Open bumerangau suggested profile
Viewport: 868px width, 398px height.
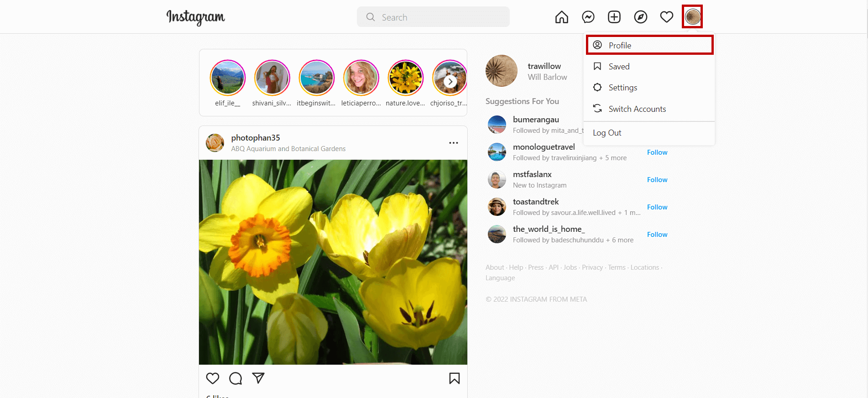coord(536,120)
